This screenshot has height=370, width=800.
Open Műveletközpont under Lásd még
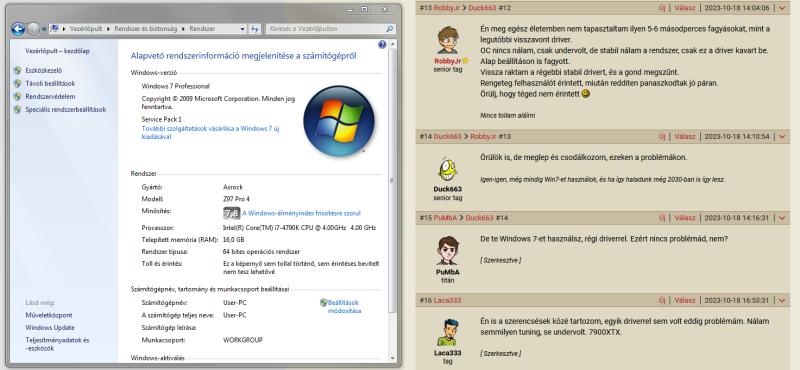pos(49,315)
